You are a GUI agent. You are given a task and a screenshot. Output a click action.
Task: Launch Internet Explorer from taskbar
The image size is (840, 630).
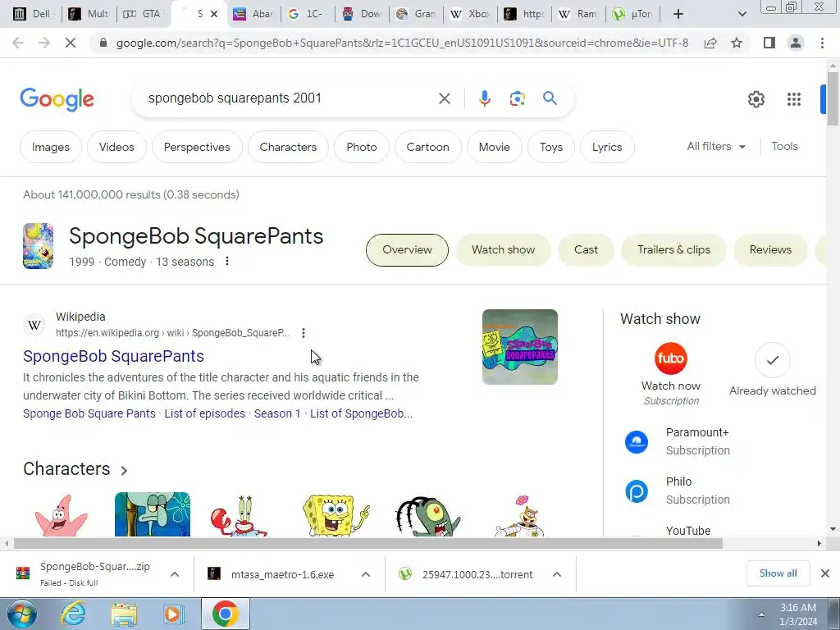click(73, 614)
